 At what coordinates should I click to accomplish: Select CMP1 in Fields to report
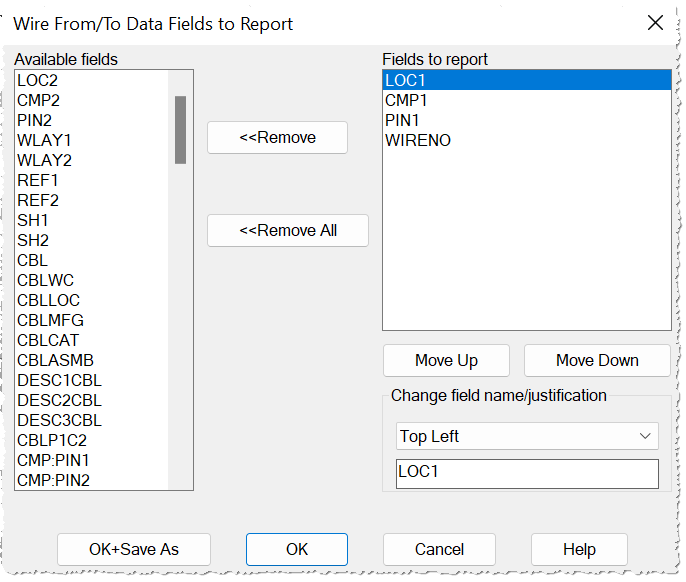point(527,100)
